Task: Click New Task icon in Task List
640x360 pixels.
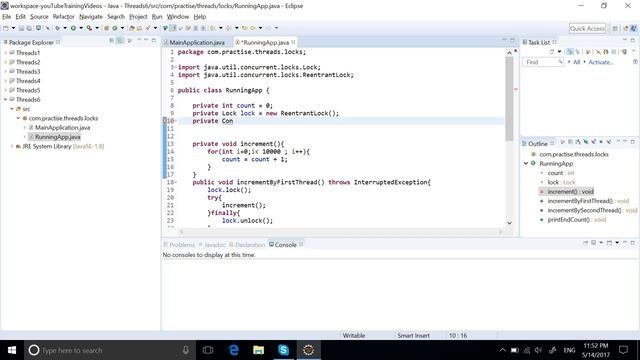Action: click(x=552, y=52)
